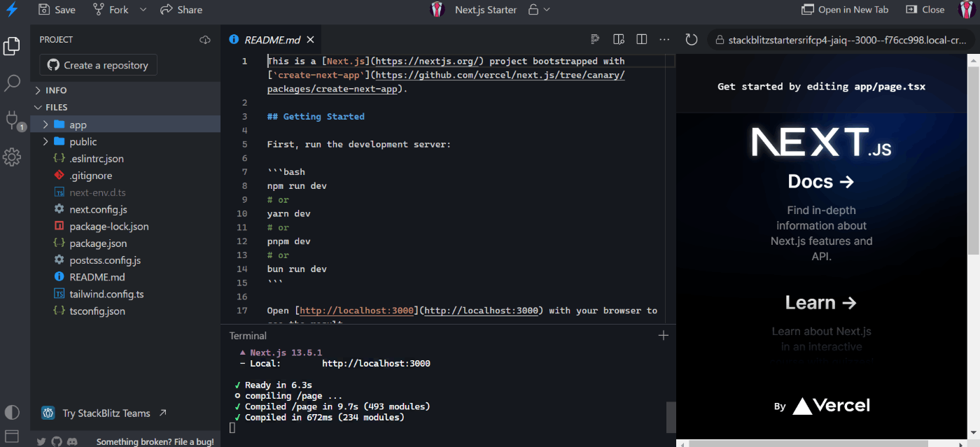Open postcss.config.js file
980x447 pixels.
(125, 260)
